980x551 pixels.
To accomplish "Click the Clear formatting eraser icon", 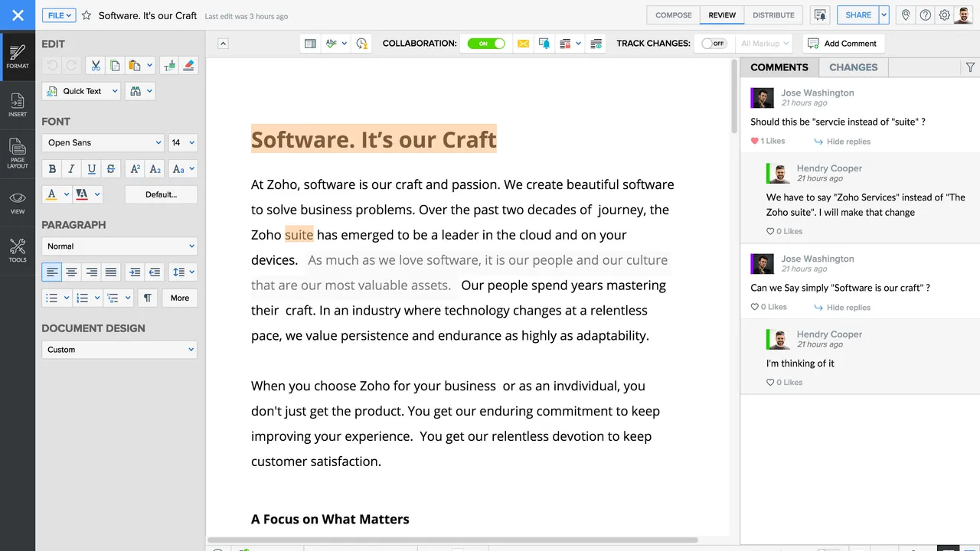I will (188, 66).
